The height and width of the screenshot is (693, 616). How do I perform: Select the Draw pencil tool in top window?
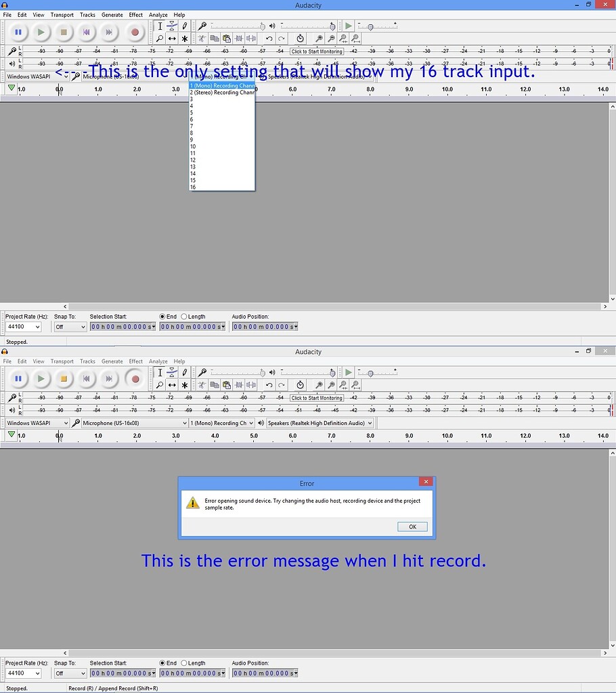(185, 26)
